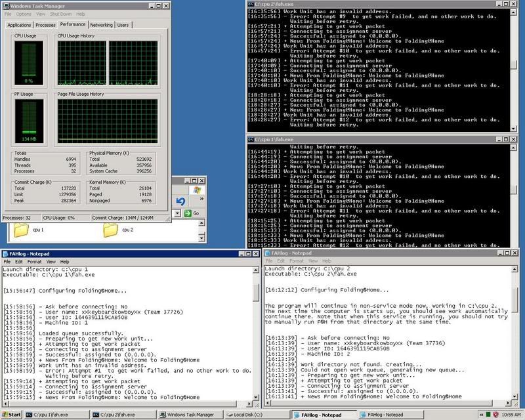Click the active FAHlog - Notepad taskbar button
525x420 pixels.
point(324,415)
